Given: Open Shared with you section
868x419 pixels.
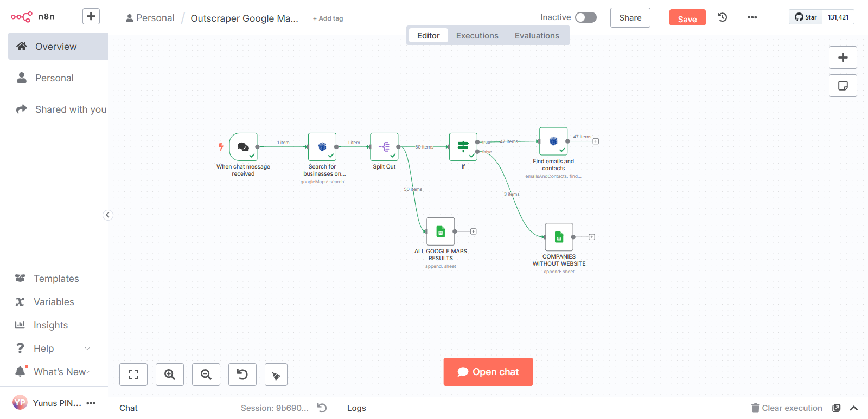Looking at the screenshot, I should coord(58,109).
